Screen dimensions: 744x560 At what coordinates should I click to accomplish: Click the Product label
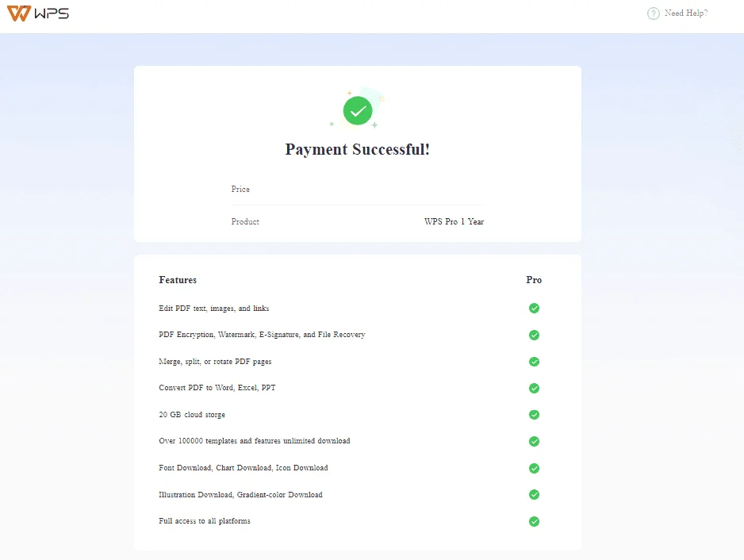(x=245, y=221)
